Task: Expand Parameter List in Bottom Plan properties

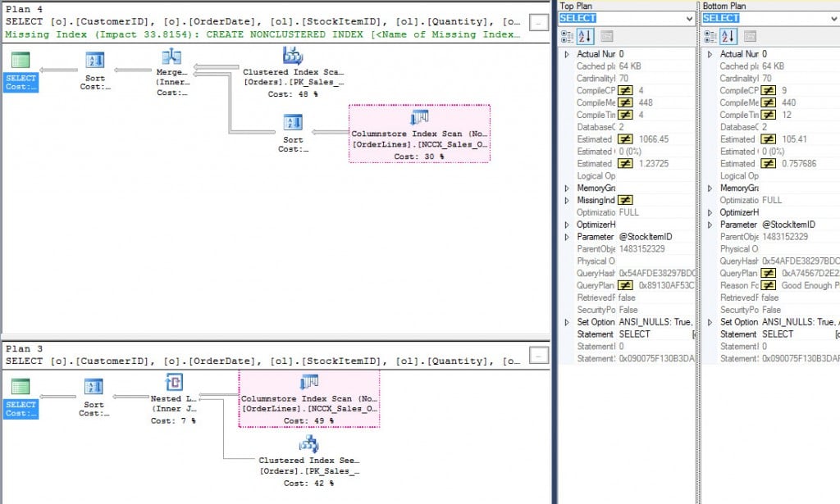Action: point(710,225)
